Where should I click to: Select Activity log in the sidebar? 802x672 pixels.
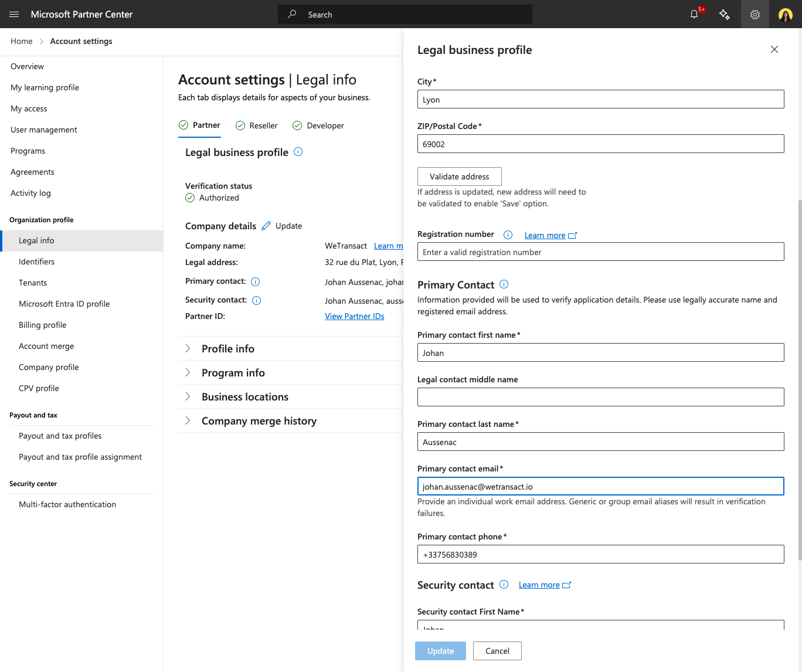tap(30, 193)
